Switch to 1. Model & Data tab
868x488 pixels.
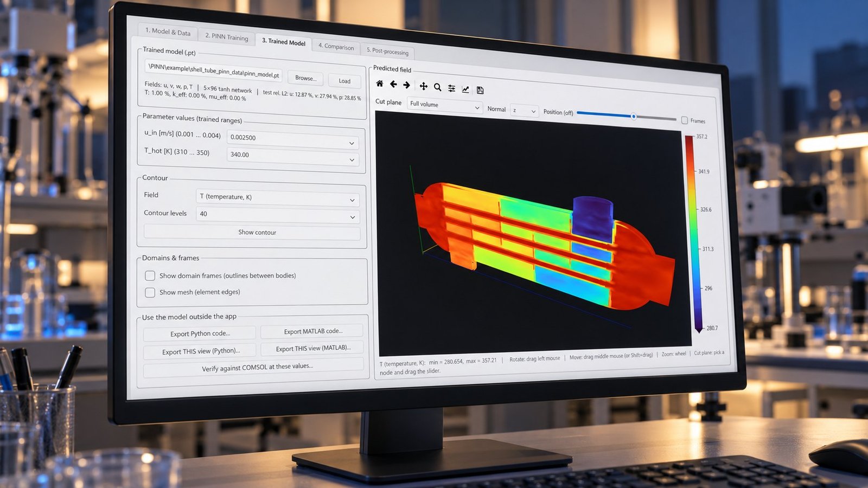coord(168,32)
